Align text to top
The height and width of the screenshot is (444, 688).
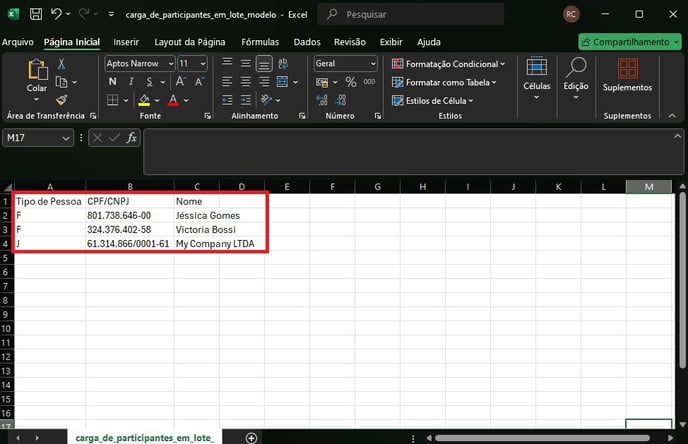(x=227, y=63)
